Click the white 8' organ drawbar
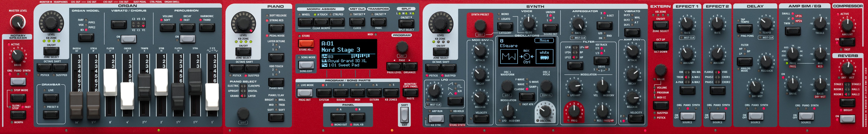This screenshot has width=868, height=134. click(x=110, y=82)
